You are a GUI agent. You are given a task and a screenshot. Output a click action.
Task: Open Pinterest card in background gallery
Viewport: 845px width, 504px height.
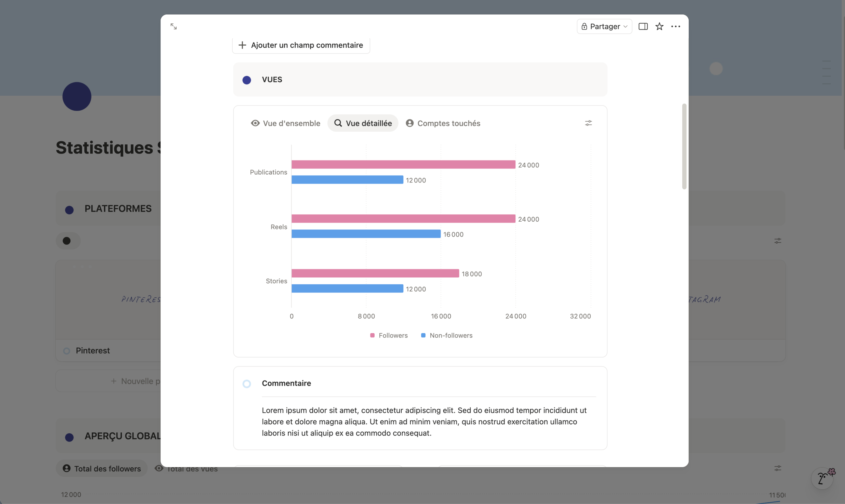click(108, 311)
